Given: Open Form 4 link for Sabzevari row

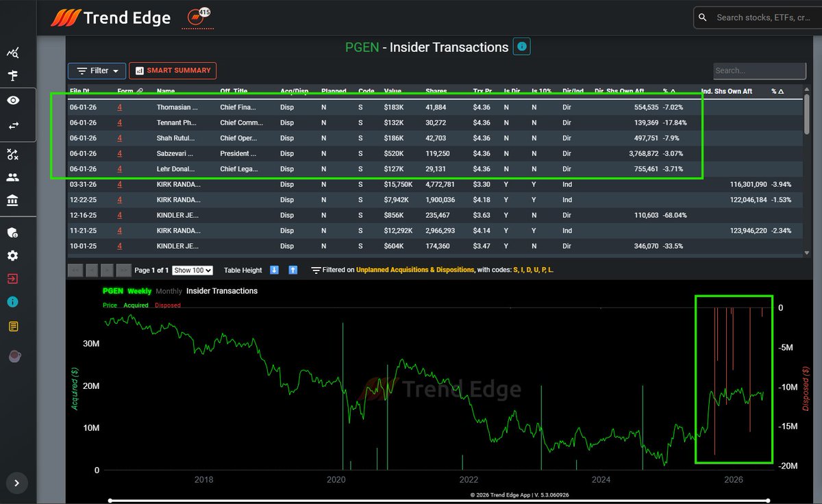Looking at the screenshot, I should tap(120, 153).
